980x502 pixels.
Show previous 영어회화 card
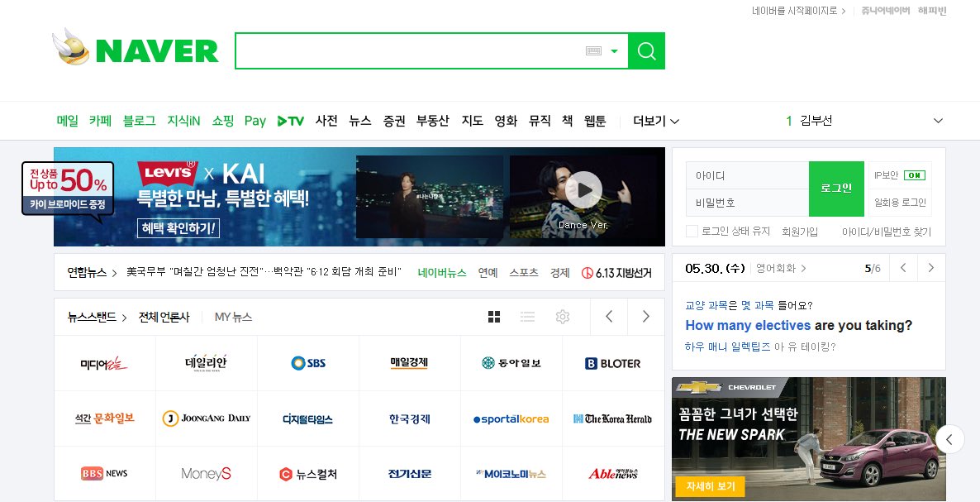coord(903,268)
